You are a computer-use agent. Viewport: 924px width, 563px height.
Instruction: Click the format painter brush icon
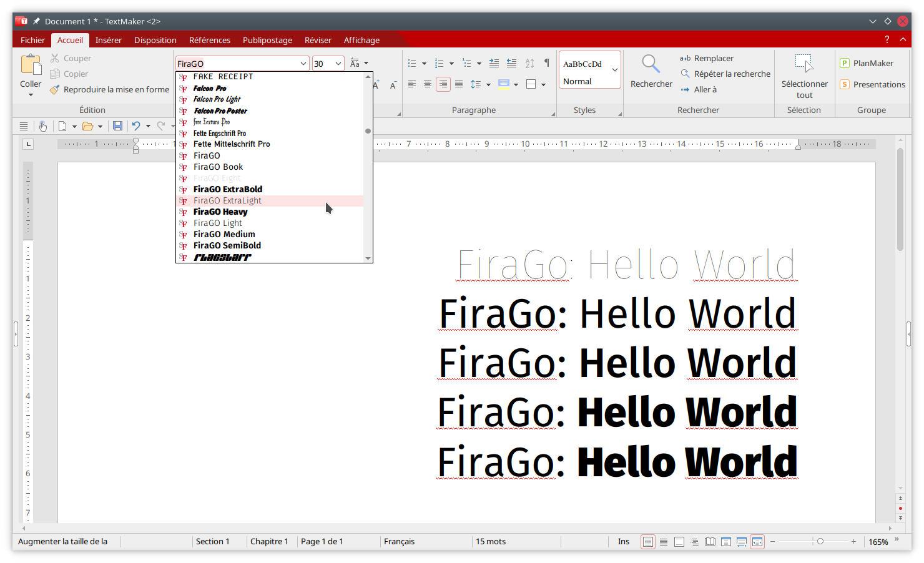click(x=55, y=90)
